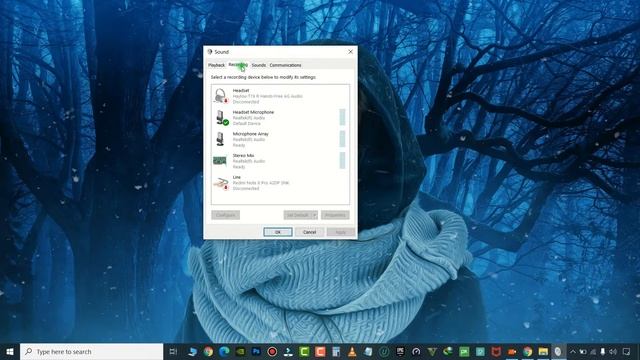Switch to the Playback tab
The image size is (640, 360).
(x=216, y=65)
